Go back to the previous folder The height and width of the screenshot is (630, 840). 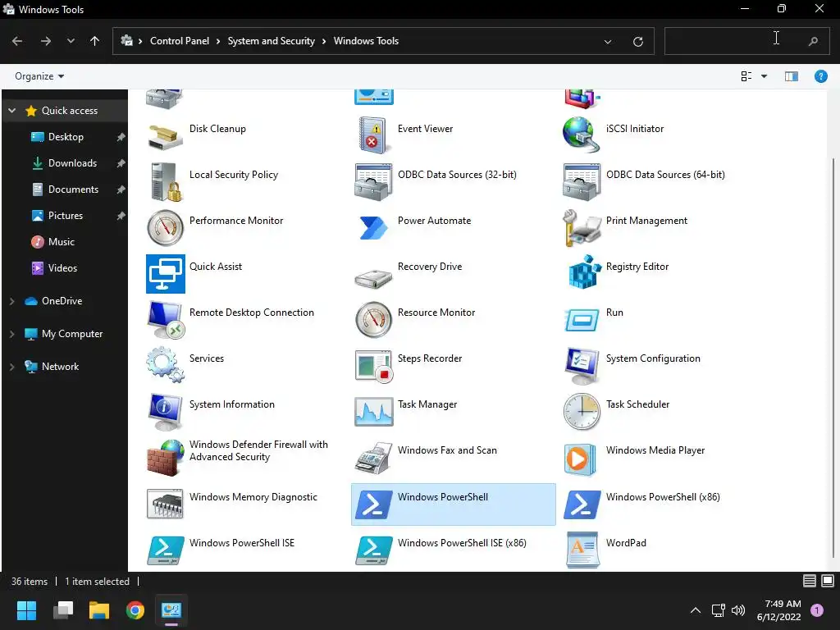pos(17,41)
